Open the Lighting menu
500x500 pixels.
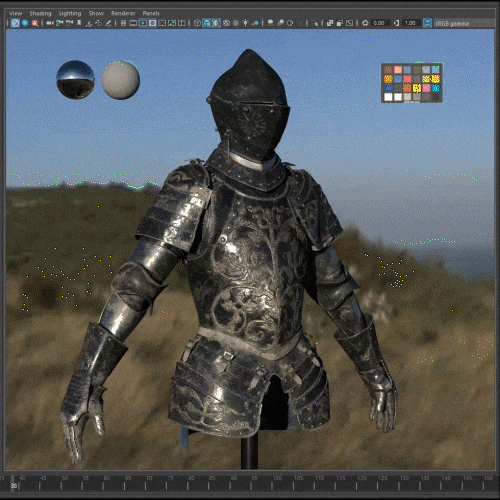click(70, 13)
